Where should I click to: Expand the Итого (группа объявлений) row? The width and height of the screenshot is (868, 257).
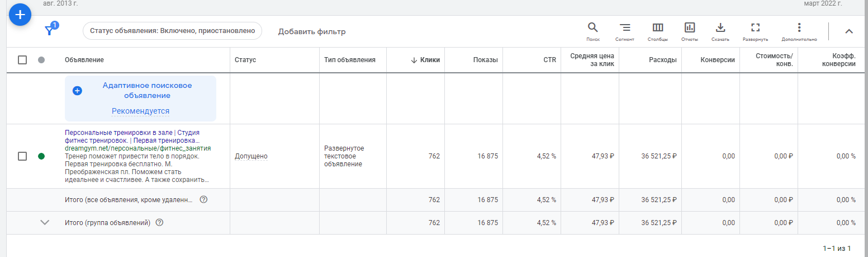tap(45, 222)
